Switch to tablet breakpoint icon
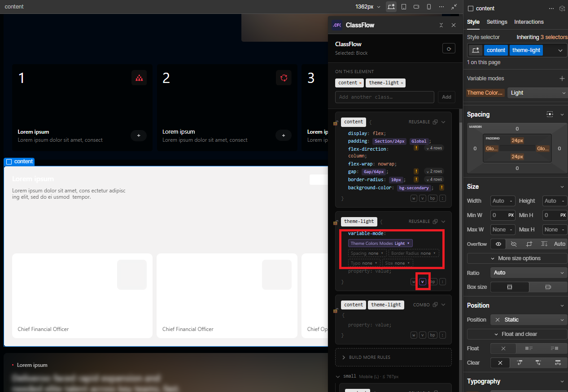The image size is (568, 392). coord(404,7)
